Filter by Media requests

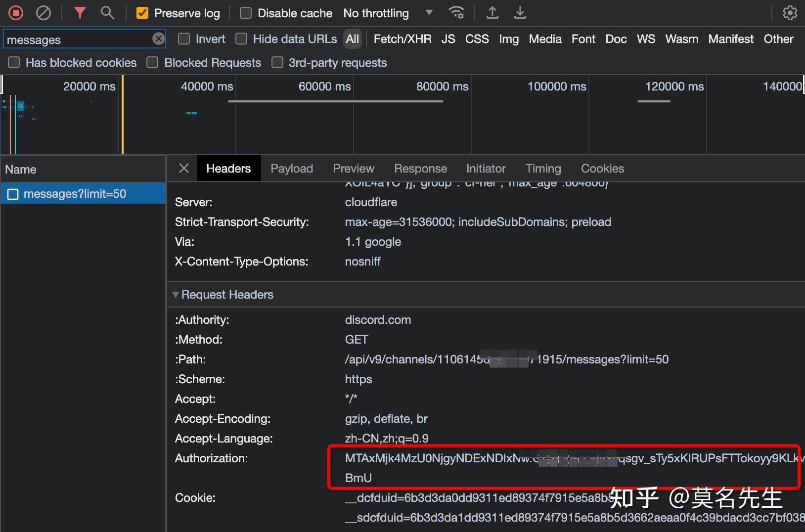pos(545,39)
